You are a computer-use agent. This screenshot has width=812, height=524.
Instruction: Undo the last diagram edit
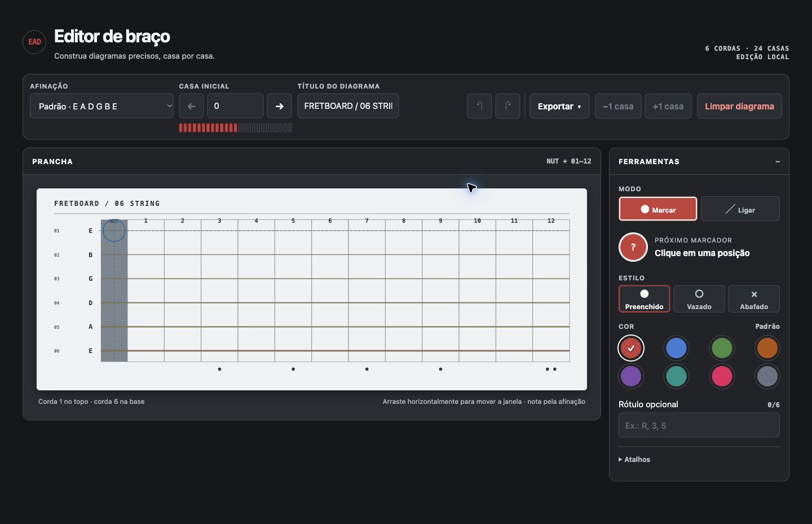pos(479,106)
